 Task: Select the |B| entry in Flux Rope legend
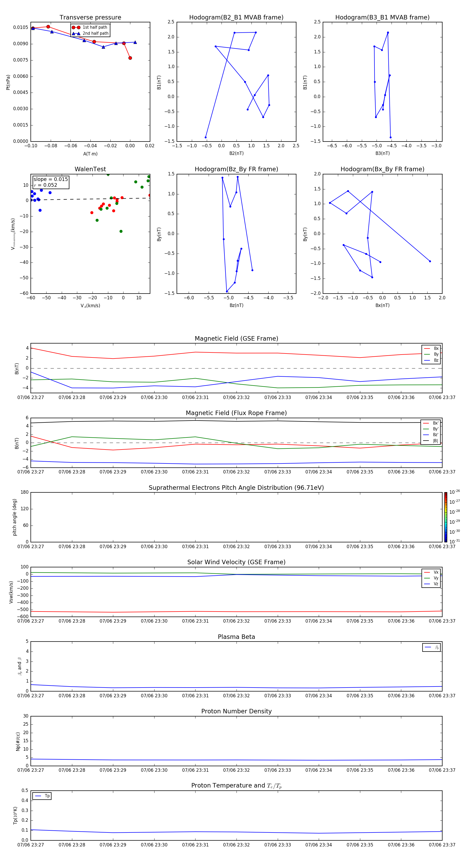(x=431, y=441)
